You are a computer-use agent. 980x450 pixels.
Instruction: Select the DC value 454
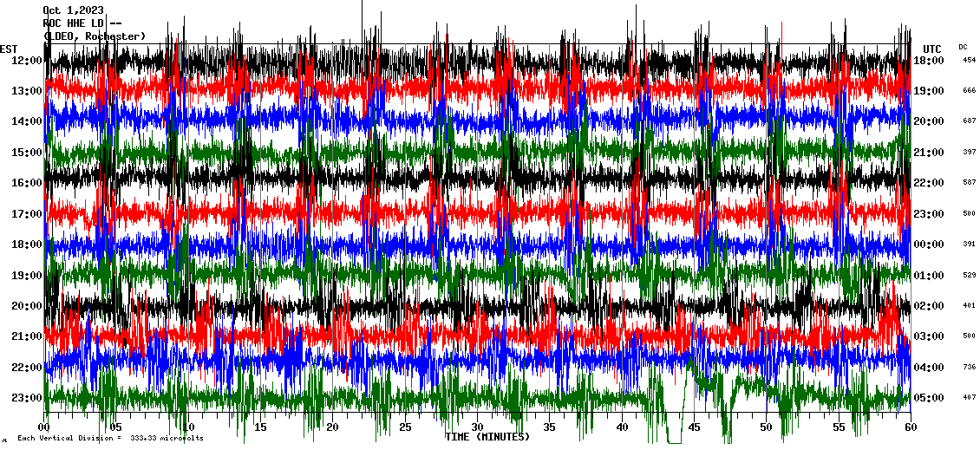coord(969,60)
